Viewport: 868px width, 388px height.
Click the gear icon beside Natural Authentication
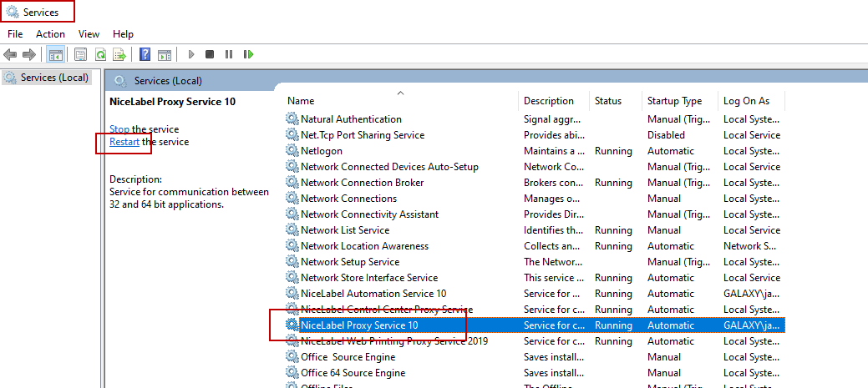292,118
